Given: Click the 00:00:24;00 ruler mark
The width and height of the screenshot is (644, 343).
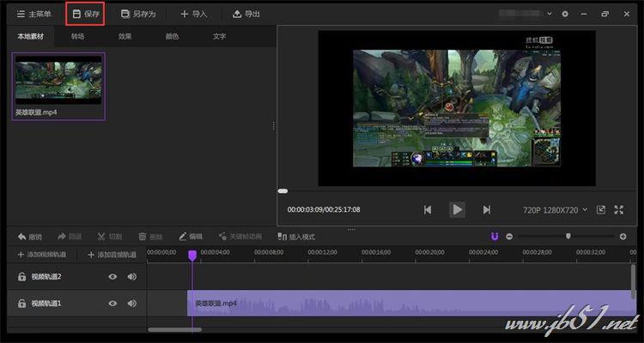Looking at the screenshot, I should [x=483, y=252].
